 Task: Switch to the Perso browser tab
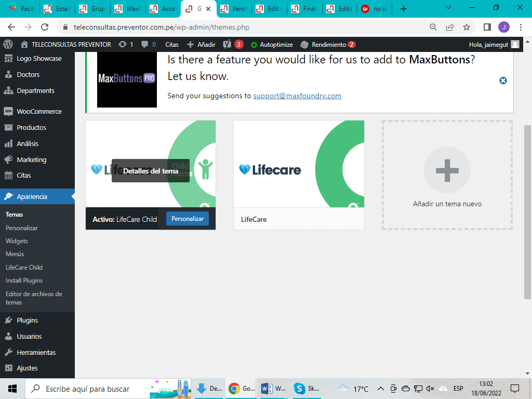[235, 9]
